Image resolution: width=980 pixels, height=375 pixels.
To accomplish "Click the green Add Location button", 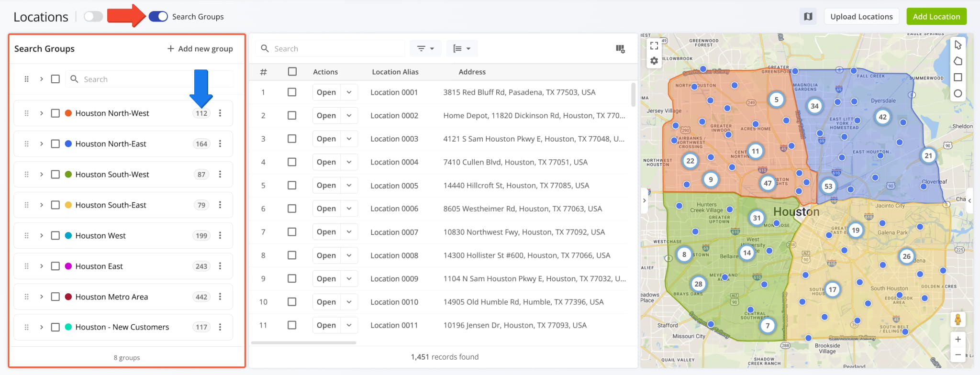I will [936, 17].
